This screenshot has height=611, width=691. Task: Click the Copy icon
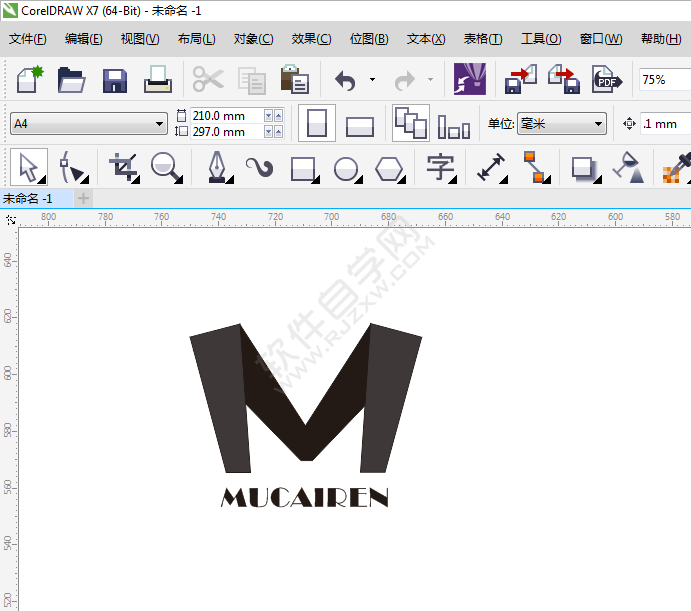point(252,81)
